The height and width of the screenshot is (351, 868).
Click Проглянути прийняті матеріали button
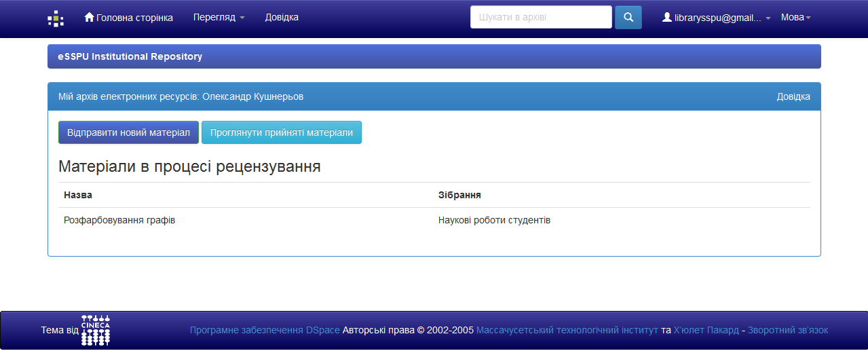pos(282,132)
